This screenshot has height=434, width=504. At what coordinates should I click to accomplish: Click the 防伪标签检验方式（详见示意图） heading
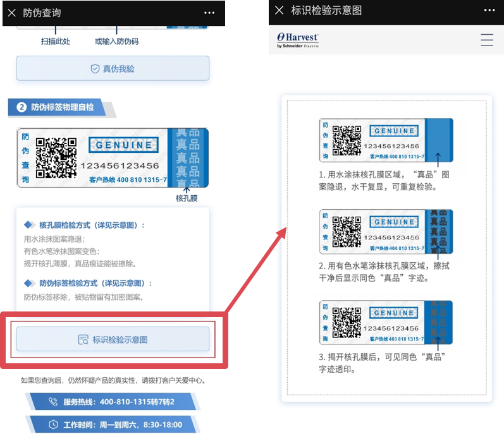pyautogui.click(x=95, y=283)
